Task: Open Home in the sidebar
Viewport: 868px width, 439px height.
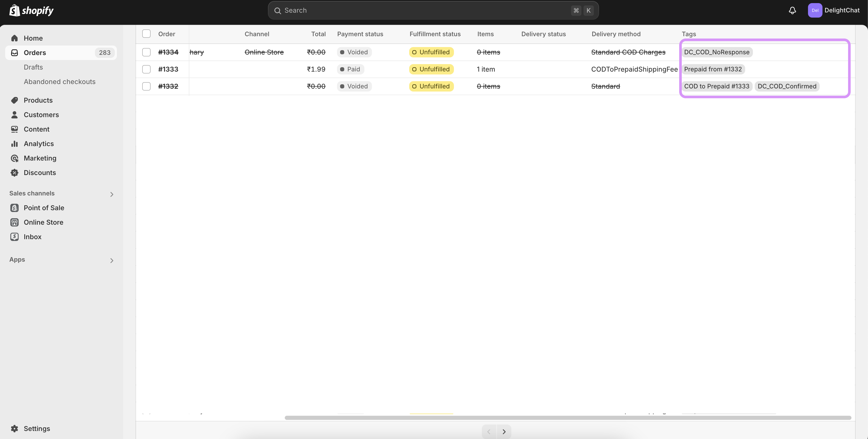Action: click(61, 38)
